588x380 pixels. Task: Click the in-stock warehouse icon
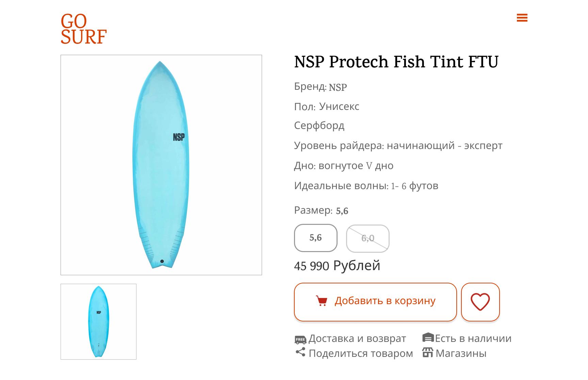(x=428, y=337)
